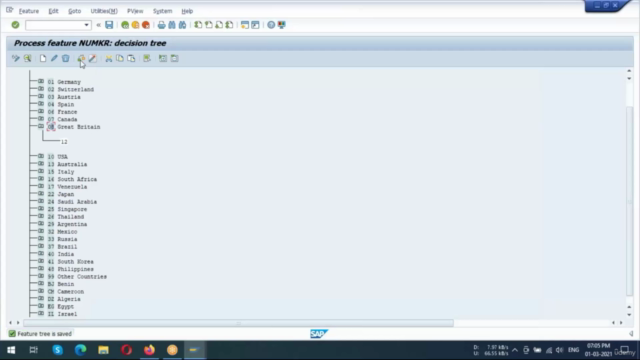
Task: Open the PView menu
Action: click(135, 11)
